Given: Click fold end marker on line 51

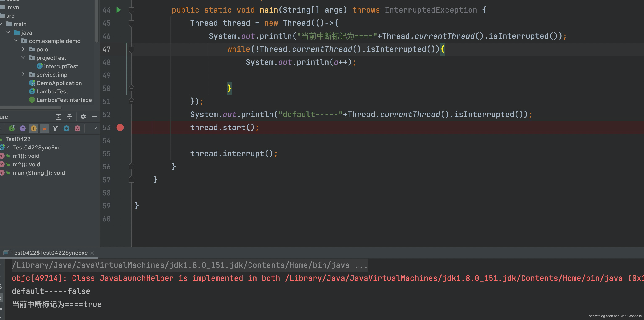Looking at the screenshot, I should tap(131, 101).
